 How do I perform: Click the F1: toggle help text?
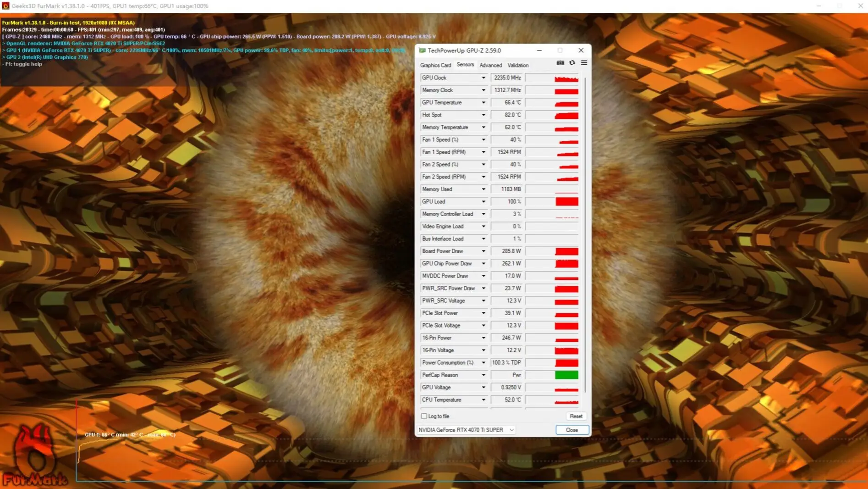22,64
